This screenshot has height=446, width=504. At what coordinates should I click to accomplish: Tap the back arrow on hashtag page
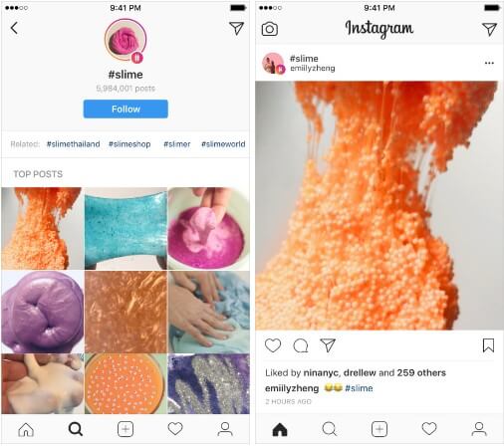(x=14, y=29)
